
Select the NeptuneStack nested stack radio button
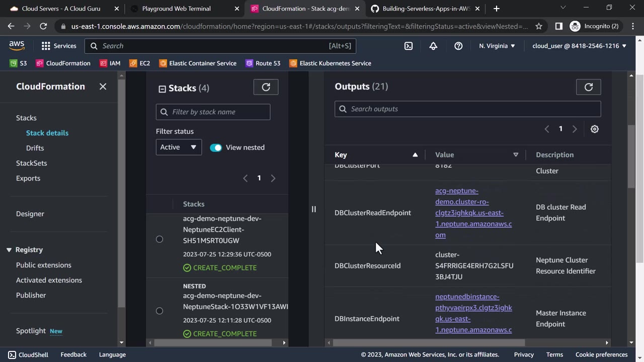(159, 311)
